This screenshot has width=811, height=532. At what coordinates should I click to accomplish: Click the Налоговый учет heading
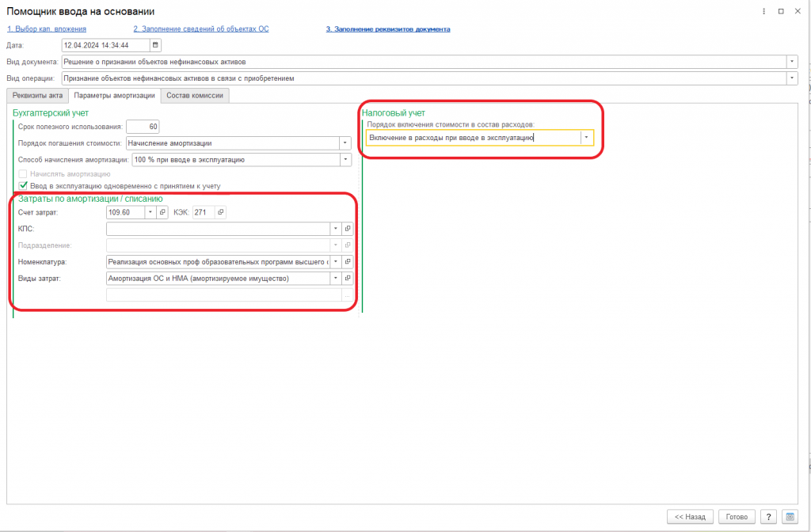pyautogui.click(x=394, y=112)
